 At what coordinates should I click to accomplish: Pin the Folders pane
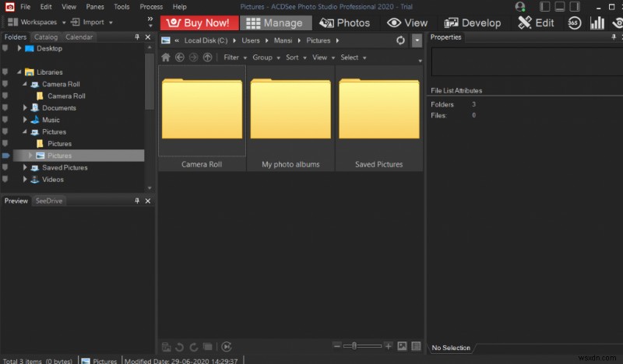pos(137,37)
